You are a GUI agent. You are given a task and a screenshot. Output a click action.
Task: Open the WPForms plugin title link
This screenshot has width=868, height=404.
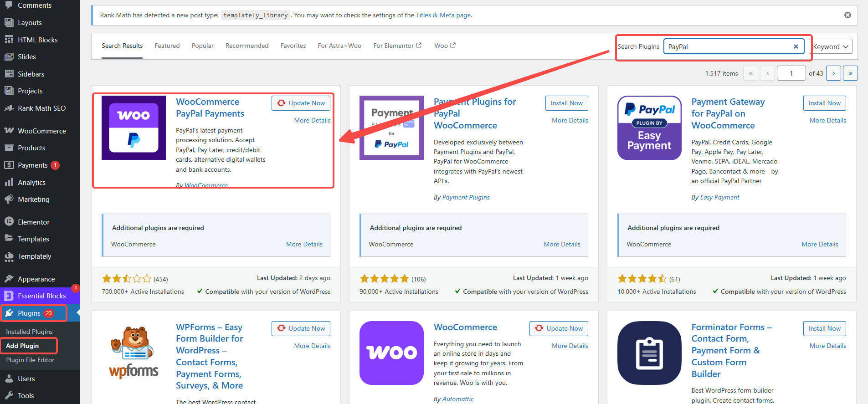coord(210,356)
